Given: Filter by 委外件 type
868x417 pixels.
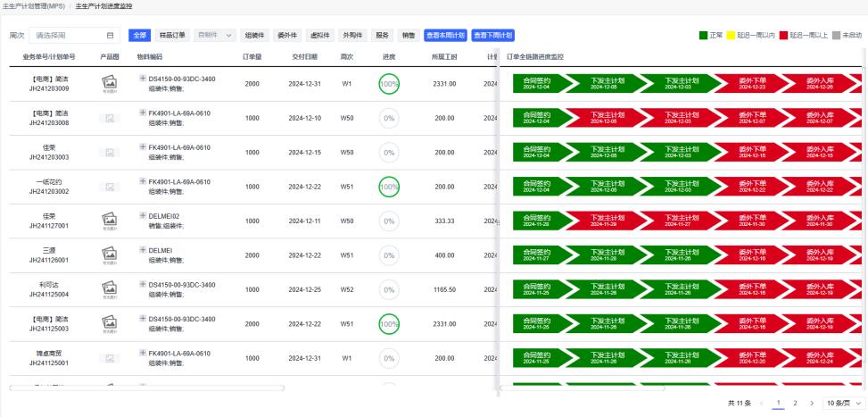Looking at the screenshot, I should pos(286,36).
